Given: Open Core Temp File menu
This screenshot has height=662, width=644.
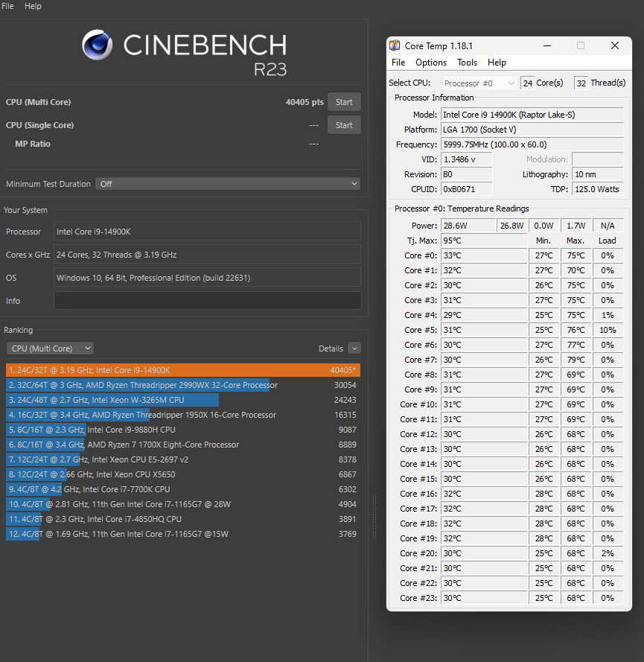Looking at the screenshot, I should point(398,63).
